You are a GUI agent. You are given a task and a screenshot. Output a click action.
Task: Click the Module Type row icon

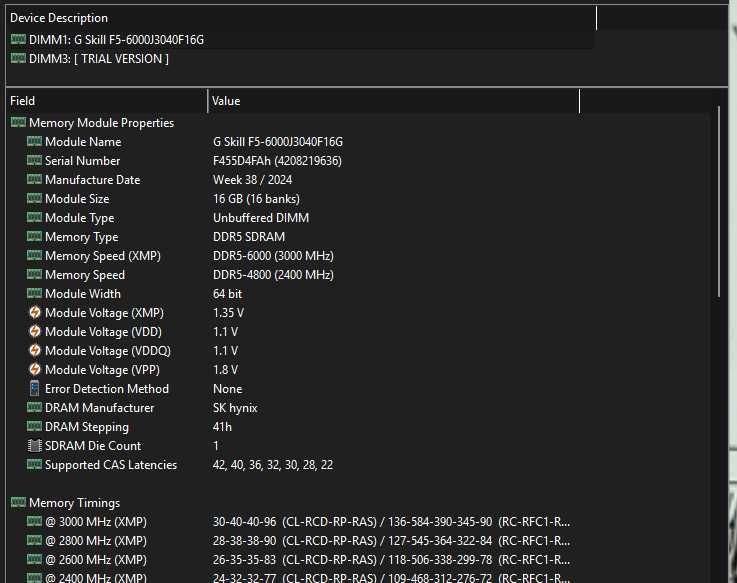[x=34, y=217]
